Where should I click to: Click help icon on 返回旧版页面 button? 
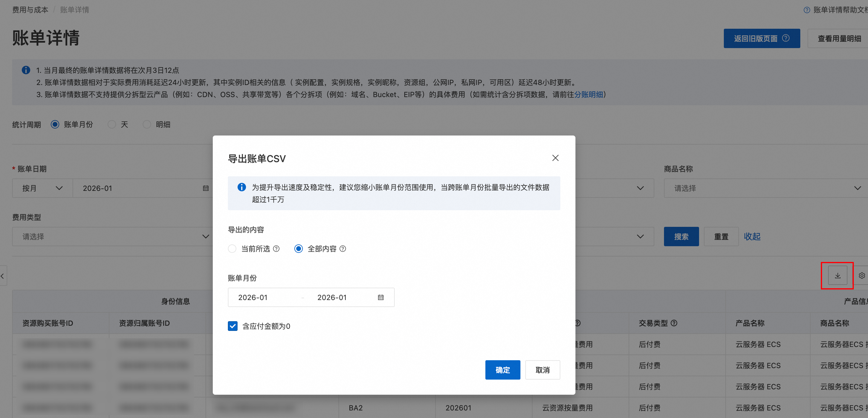786,38
